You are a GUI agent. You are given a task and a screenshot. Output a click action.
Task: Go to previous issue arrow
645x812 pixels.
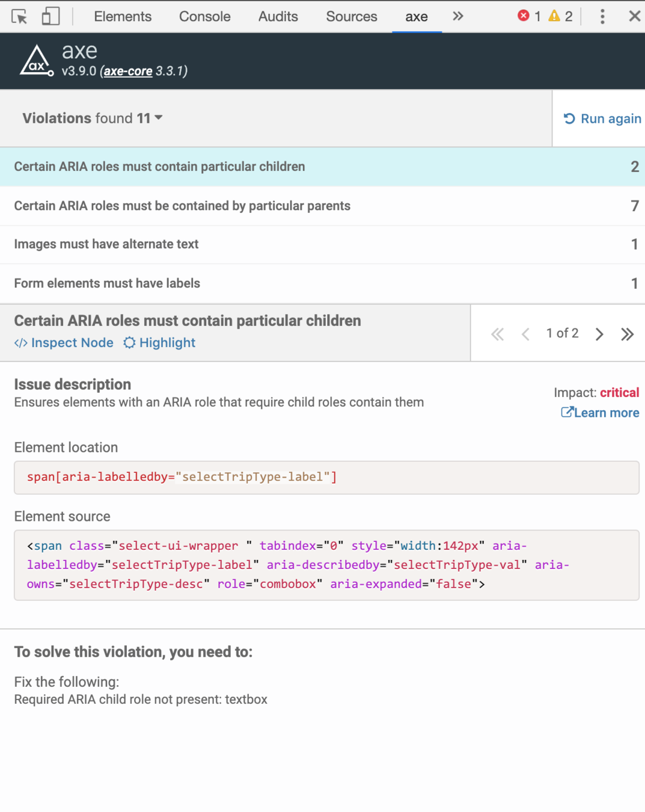(525, 334)
